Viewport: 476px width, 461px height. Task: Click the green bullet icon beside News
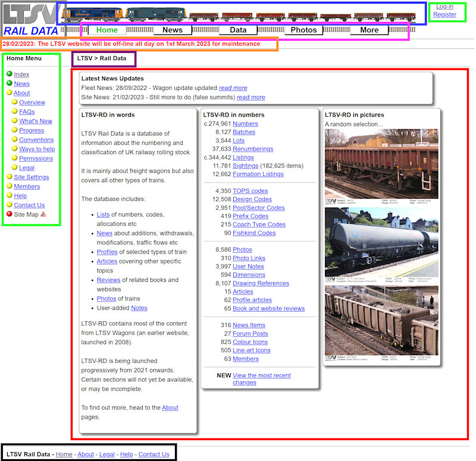click(x=10, y=84)
